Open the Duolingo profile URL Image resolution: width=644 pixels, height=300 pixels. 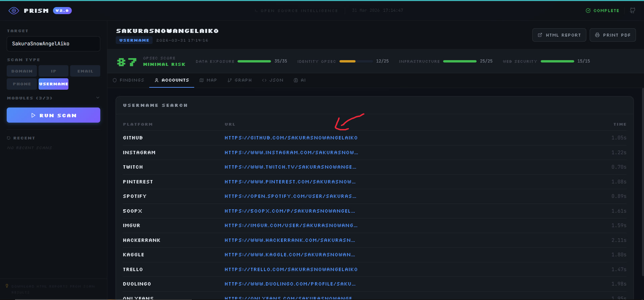pyautogui.click(x=290, y=284)
